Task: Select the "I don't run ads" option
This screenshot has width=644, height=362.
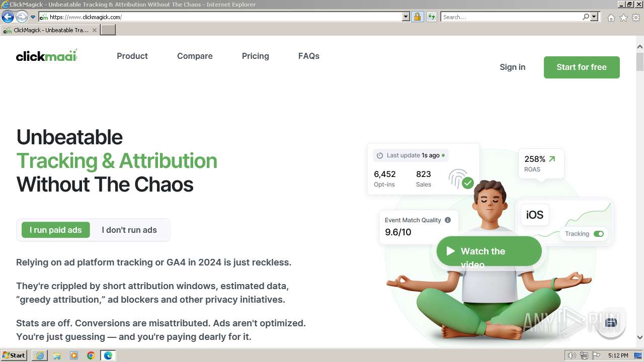Action: pos(129,230)
